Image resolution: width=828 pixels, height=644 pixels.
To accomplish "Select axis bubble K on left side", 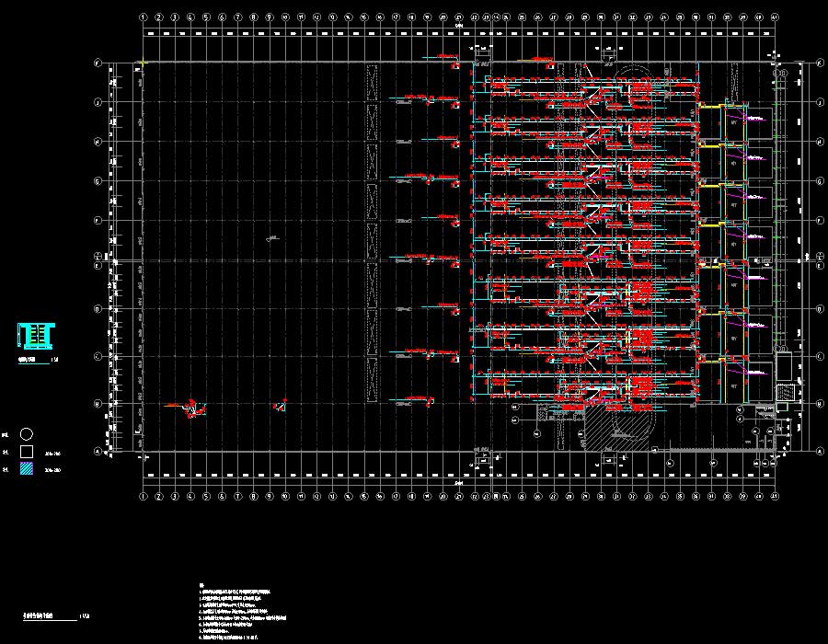I will click(x=98, y=63).
